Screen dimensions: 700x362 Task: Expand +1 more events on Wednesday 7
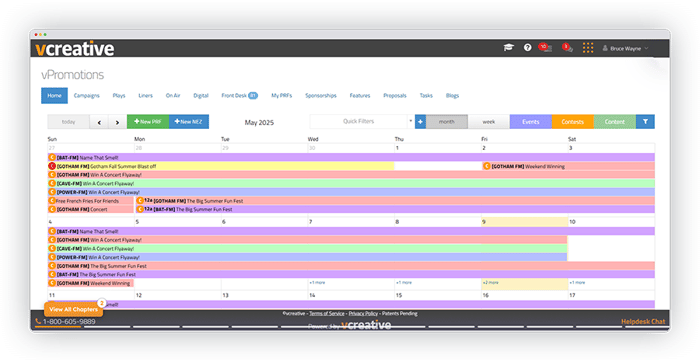pyautogui.click(x=317, y=283)
